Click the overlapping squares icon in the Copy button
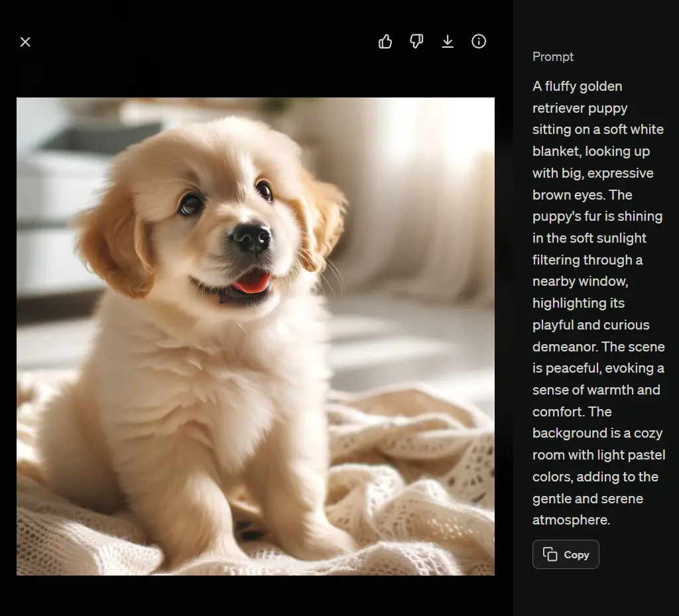The width and height of the screenshot is (679, 616). pos(550,554)
